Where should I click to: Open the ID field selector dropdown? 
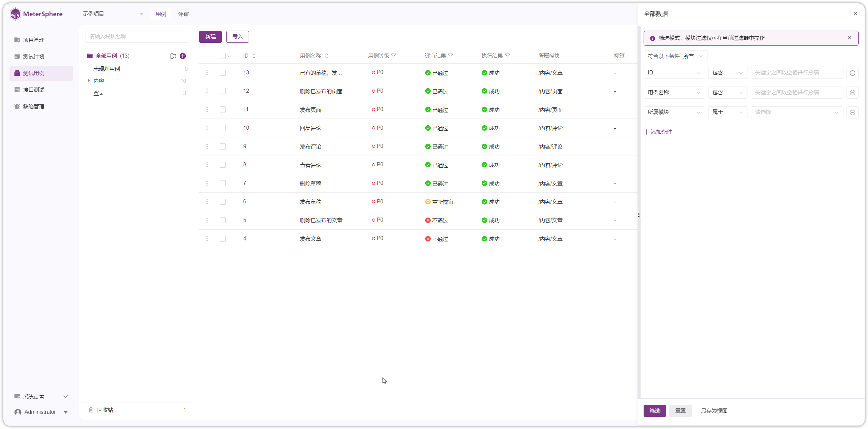(674, 73)
